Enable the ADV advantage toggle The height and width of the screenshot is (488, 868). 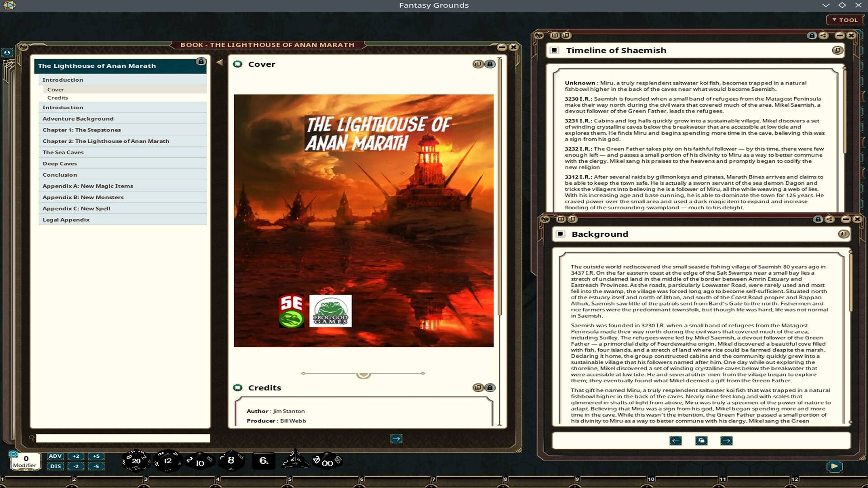[x=55, y=456]
